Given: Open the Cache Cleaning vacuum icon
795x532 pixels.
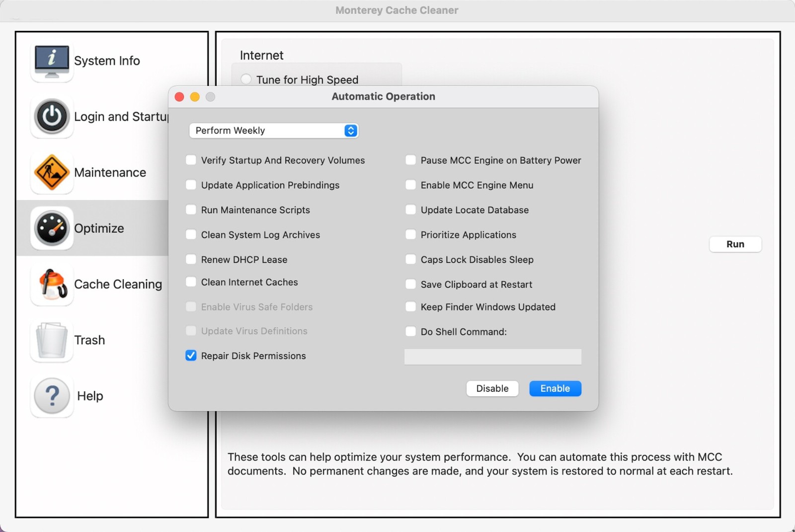Looking at the screenshot, I should (x=52, y=284).
